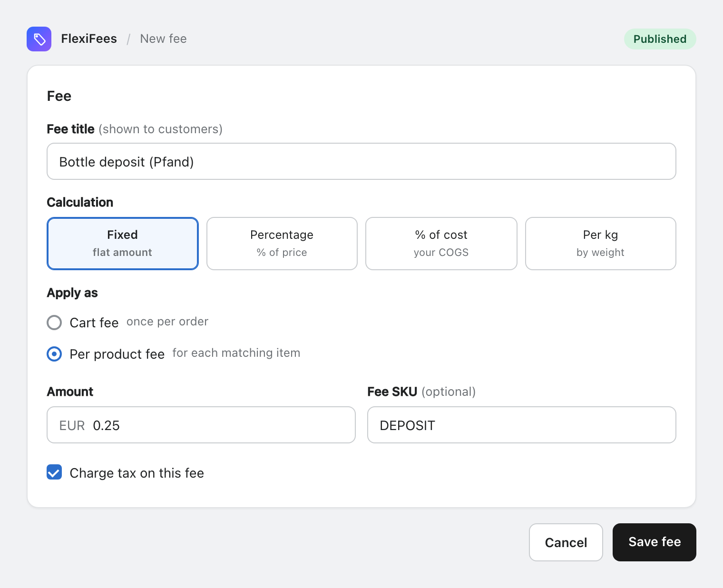Choose % of cost calculation option
Image resolution: width=723 pixels, height=588 pixels.
pos(441,244)
